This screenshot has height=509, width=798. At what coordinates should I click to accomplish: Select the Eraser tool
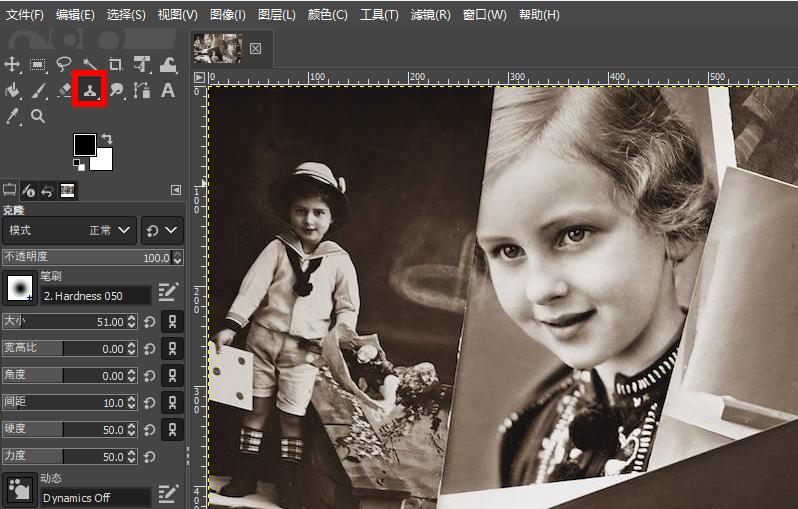point(64,90)
